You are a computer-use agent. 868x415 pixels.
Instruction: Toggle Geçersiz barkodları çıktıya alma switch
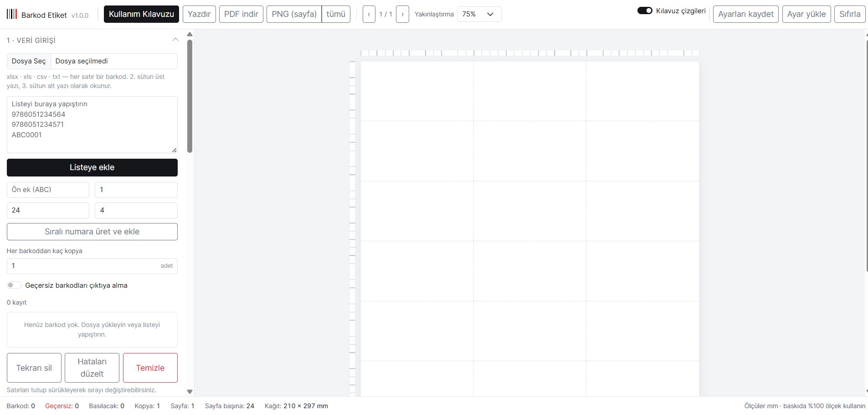click(x=14, y=285)
